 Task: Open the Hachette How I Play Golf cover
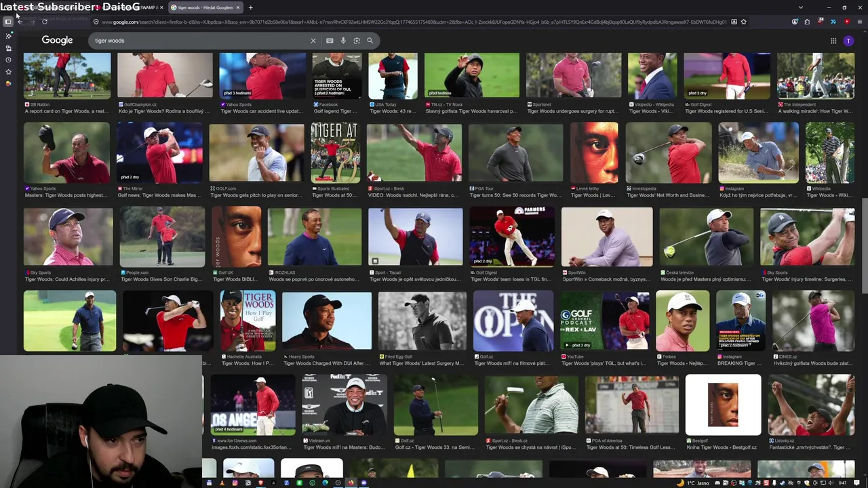pyautogui.click(x=248, y=321)
